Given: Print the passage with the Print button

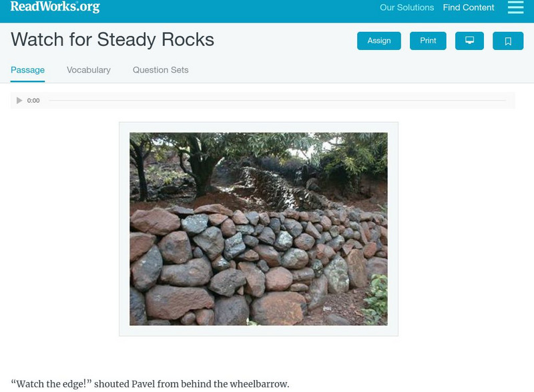Looking at the screenshot, I should click(428, 41).
